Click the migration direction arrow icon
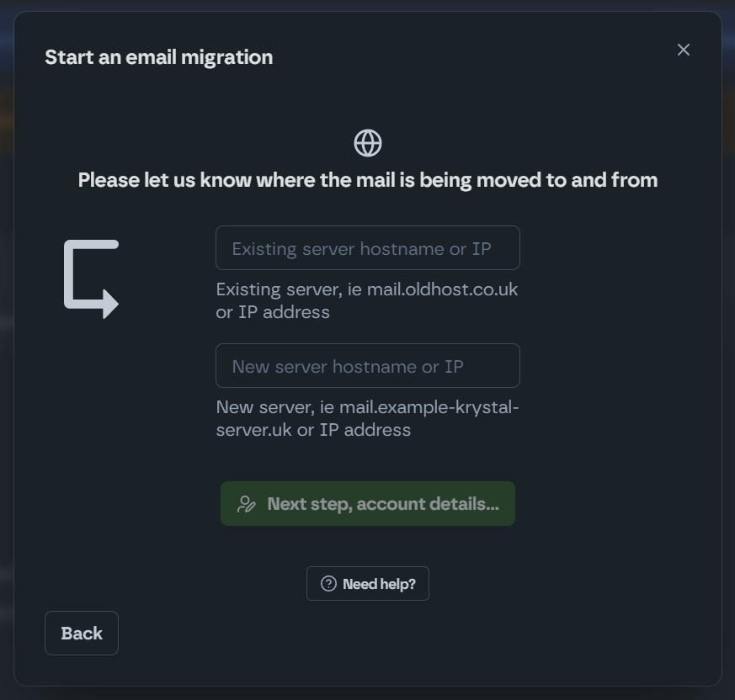Screen dimensions: 735x700 point(92,278)
